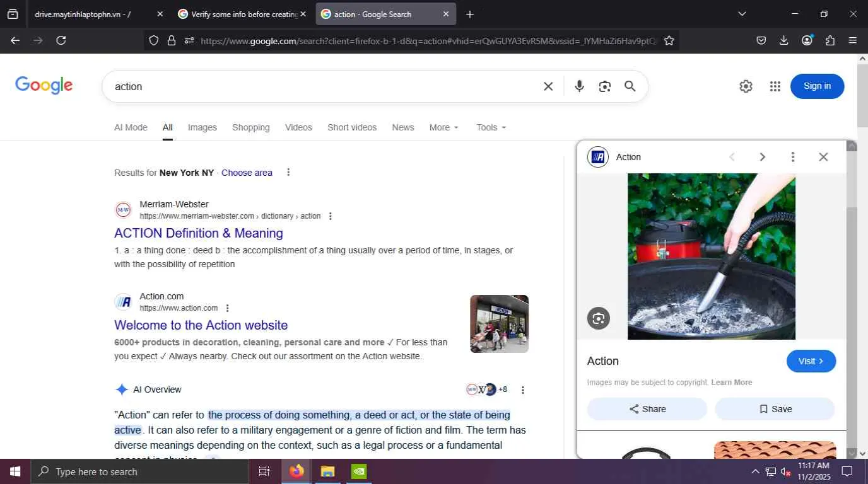Open 'Welcome to the Action website' link

tap(201, 325)
